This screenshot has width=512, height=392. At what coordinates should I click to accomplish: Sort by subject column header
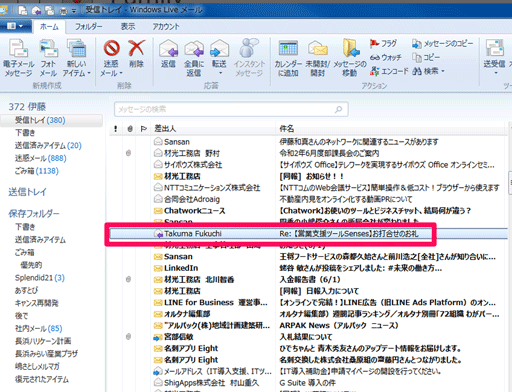tap(392, 129)
